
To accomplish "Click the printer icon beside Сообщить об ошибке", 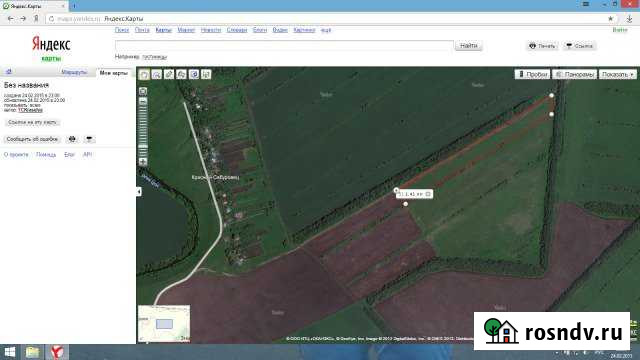I will [x=72, y=139].
